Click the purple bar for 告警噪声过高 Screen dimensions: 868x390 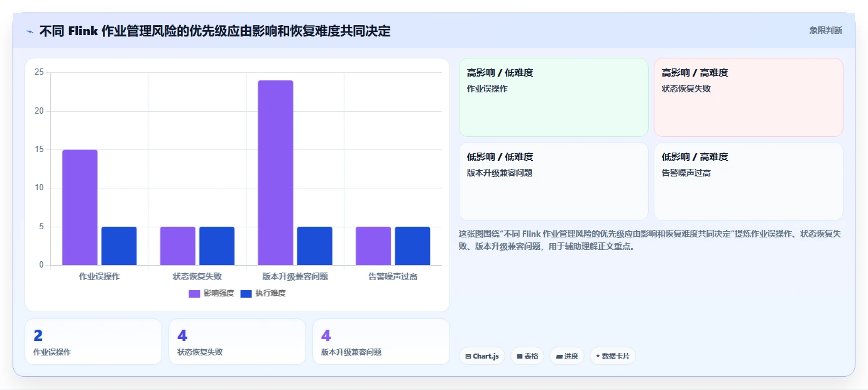373,246
